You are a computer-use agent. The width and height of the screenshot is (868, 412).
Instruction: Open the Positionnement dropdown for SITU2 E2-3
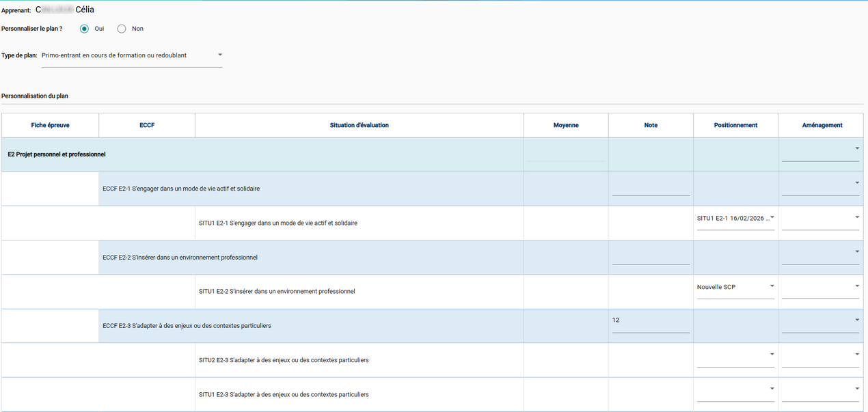(x=771, y=354)
